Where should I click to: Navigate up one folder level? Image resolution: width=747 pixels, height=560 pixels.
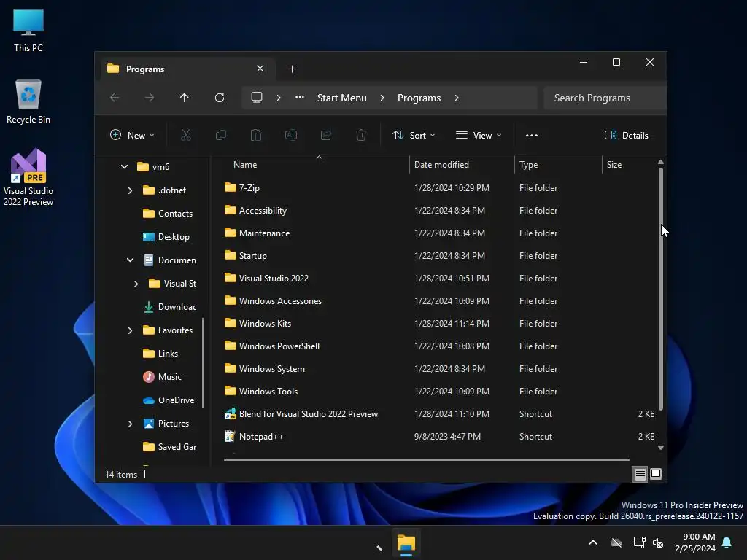185,98
